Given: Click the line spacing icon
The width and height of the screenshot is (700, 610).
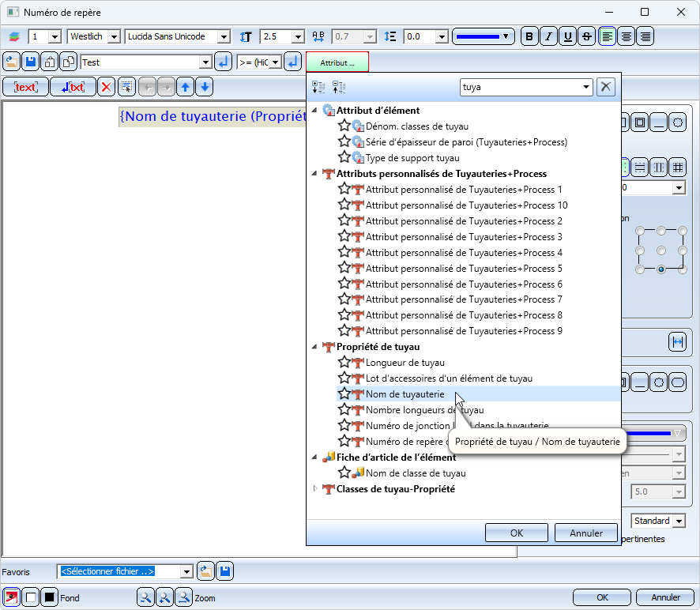Looking at the screenshot, I should pyautogui.click(x=390, y=36).
